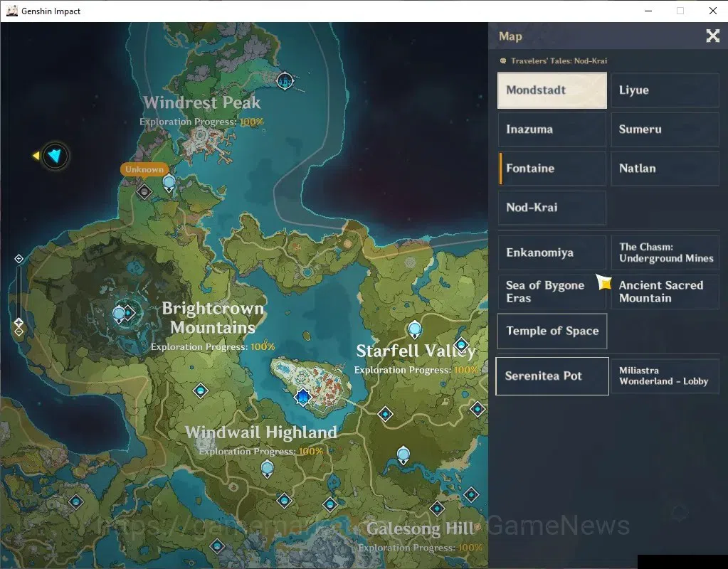The height and width of the screenshot is (569, 728).
Task: Switch map to Natlan region
Action: pos(665,168)
